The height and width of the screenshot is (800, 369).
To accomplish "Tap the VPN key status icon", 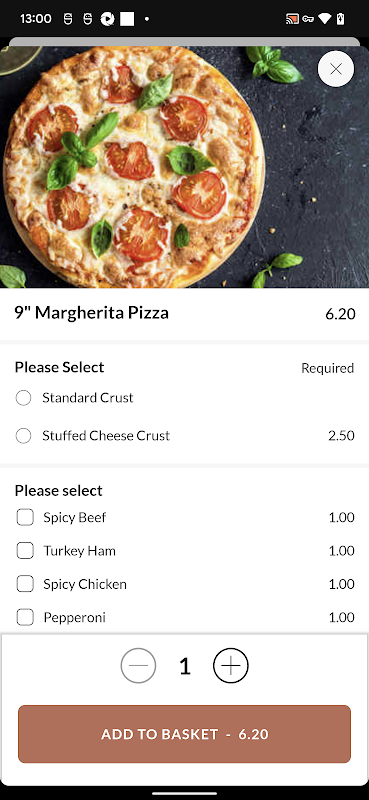I will [x=308, y=19].
